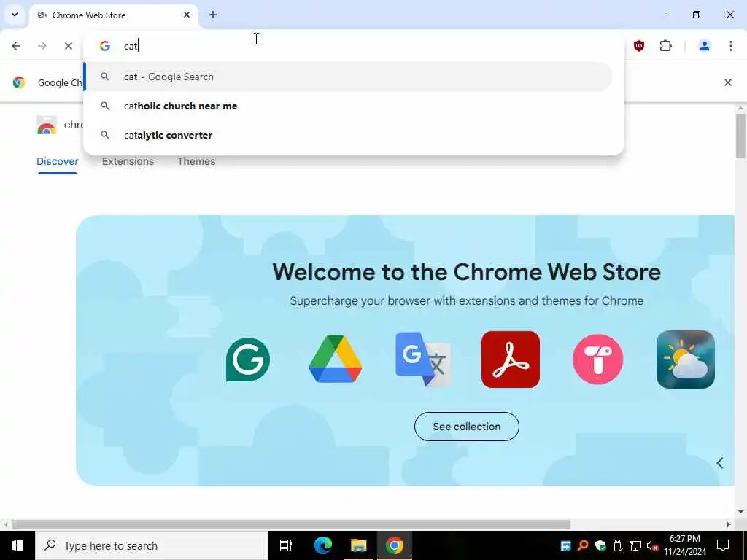The height and width of the screenshot is (560, 747).
Task: Launch Microsoft Edge from the taskbar
Action: click(323, 545)
